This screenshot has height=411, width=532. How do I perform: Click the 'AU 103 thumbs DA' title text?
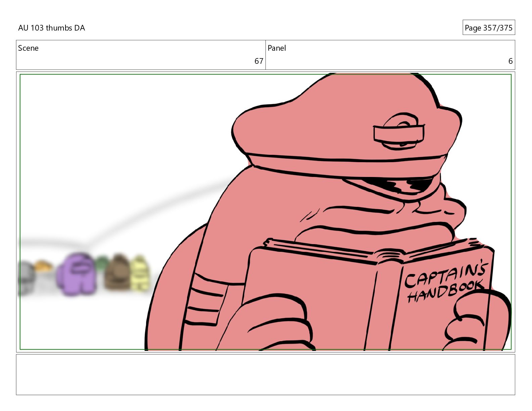tap(51, 28)
